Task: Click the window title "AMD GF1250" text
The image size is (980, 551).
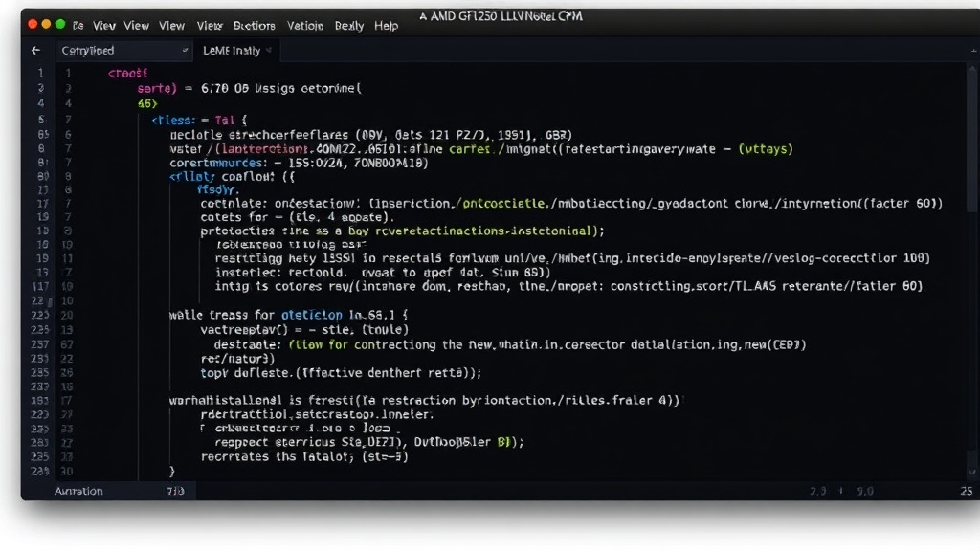Action: pos(461,16)
